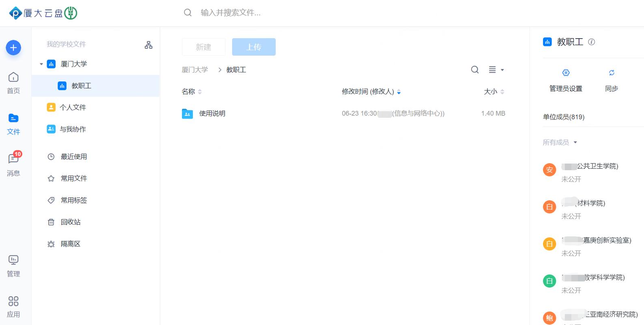
Task: Click the info icon next to 教职工 title
Action: pos(592,42)
